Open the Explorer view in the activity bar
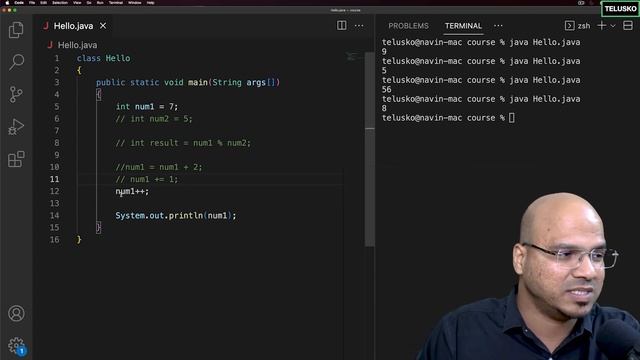This screenshot has width=640, height=360. (x=16, y=30)
